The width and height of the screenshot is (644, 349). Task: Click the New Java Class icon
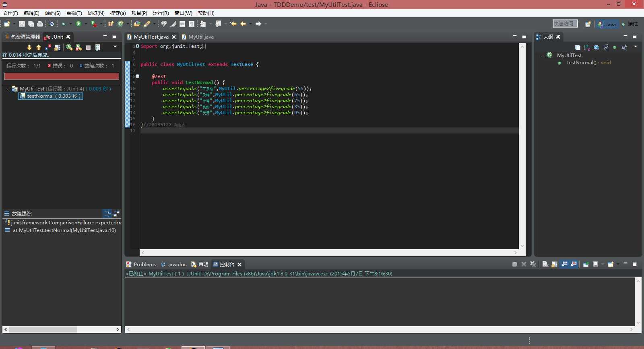pos(120,24)
